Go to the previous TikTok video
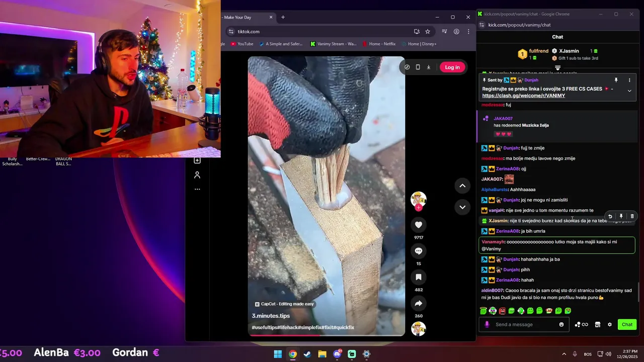The width and height of the screenshot is (644, 362). [x=462, y=186]
